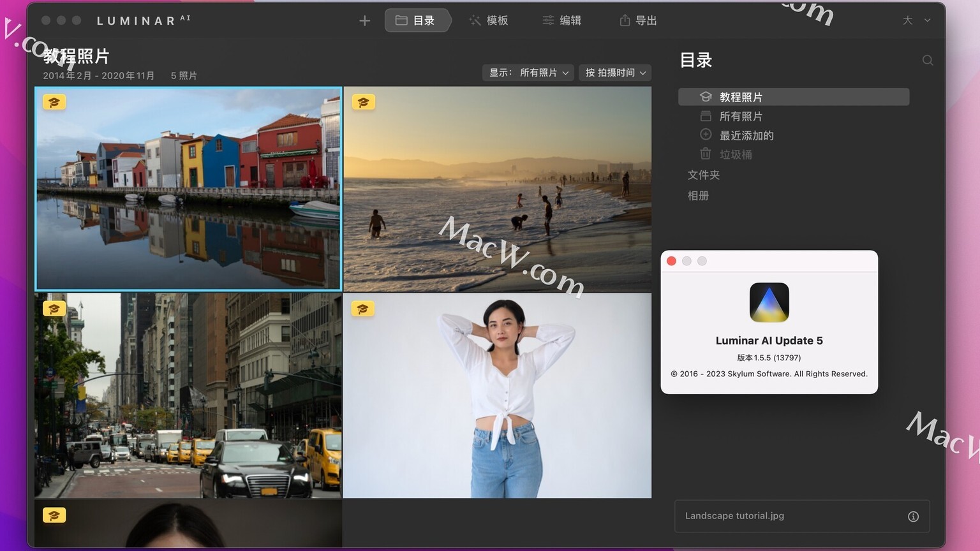Select 教程照片 in the catalog list
The image size is (980, 551).
[794, 97]
